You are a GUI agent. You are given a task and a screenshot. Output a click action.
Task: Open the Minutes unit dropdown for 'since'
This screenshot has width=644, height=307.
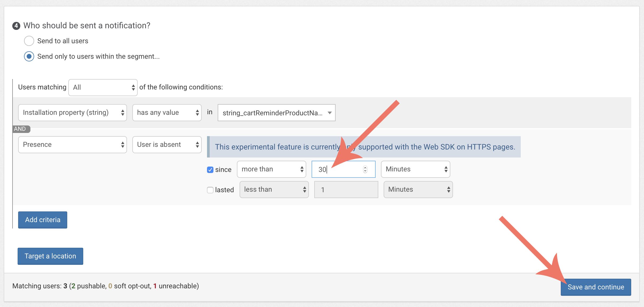point(415,169)
